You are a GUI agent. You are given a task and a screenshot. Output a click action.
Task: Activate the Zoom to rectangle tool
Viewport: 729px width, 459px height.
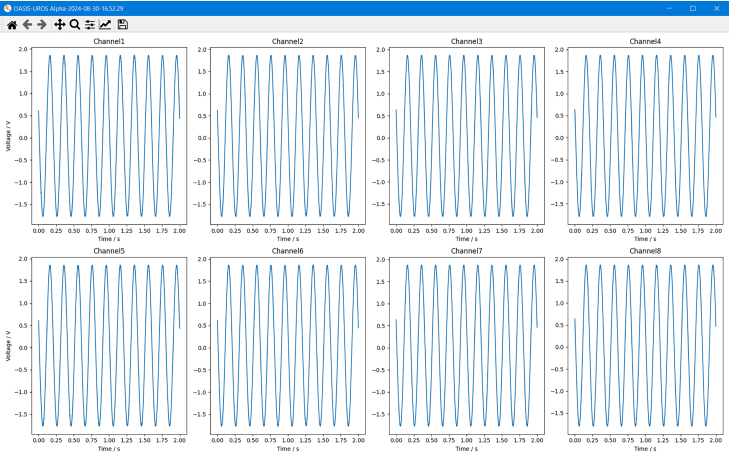click(x=74, y=25)
